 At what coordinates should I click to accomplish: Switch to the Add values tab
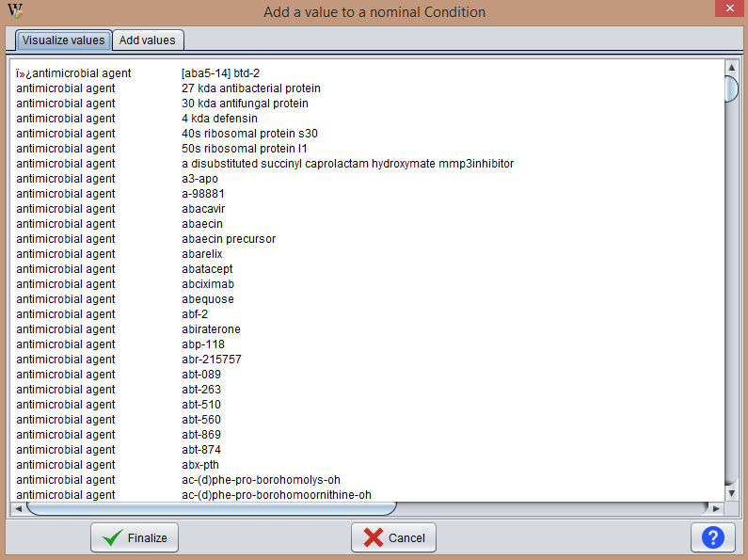[x=148, y=40]
